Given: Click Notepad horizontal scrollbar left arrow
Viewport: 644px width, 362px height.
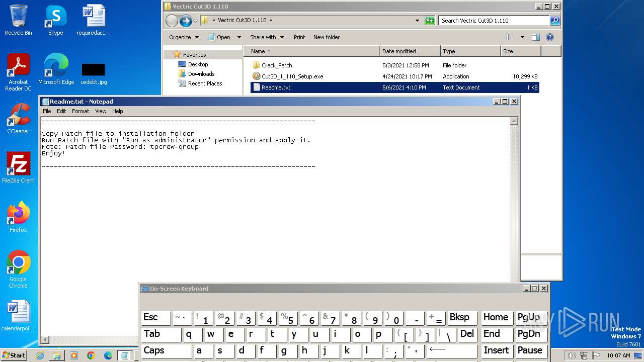Looking at the screenshot, I should [x=45, y=340].
